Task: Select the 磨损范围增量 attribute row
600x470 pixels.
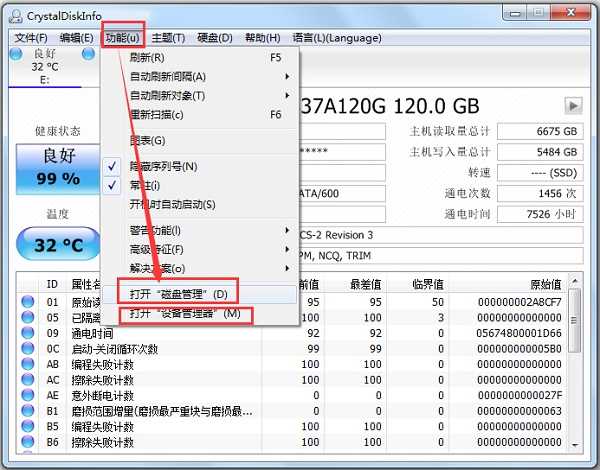Action: click(292, 411)
